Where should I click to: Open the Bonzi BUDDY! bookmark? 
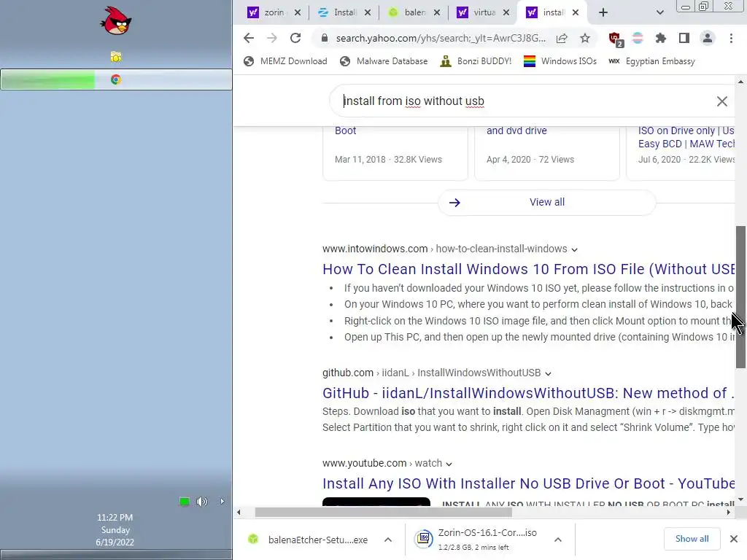(476, 61)
